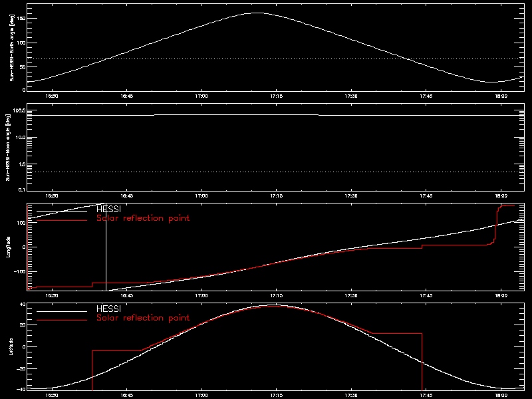The image size is (532, 399).
Task: Click the vertical white line in Longitude plot
Action: click(x=106, y=247)
